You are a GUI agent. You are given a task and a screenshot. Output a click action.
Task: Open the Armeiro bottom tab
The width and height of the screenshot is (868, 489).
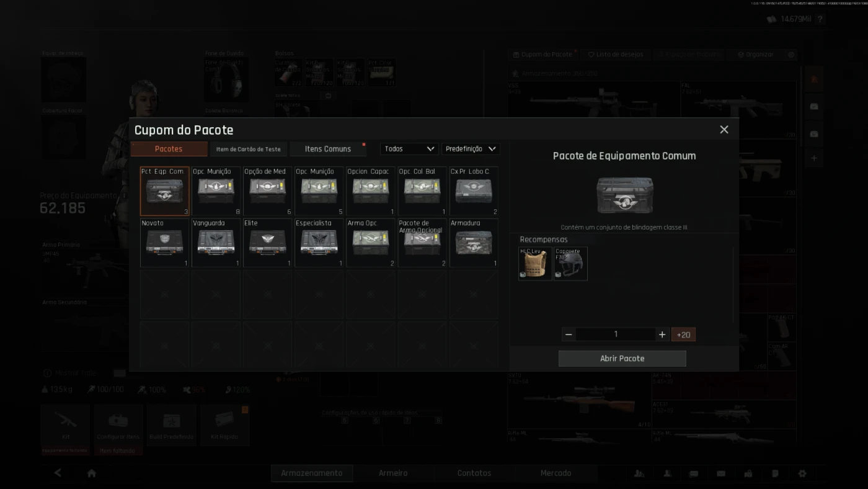393,473
